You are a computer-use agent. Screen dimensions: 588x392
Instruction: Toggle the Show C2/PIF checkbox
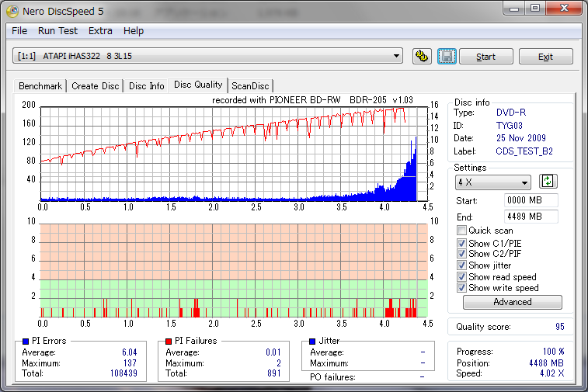click(x=461, y=254)
